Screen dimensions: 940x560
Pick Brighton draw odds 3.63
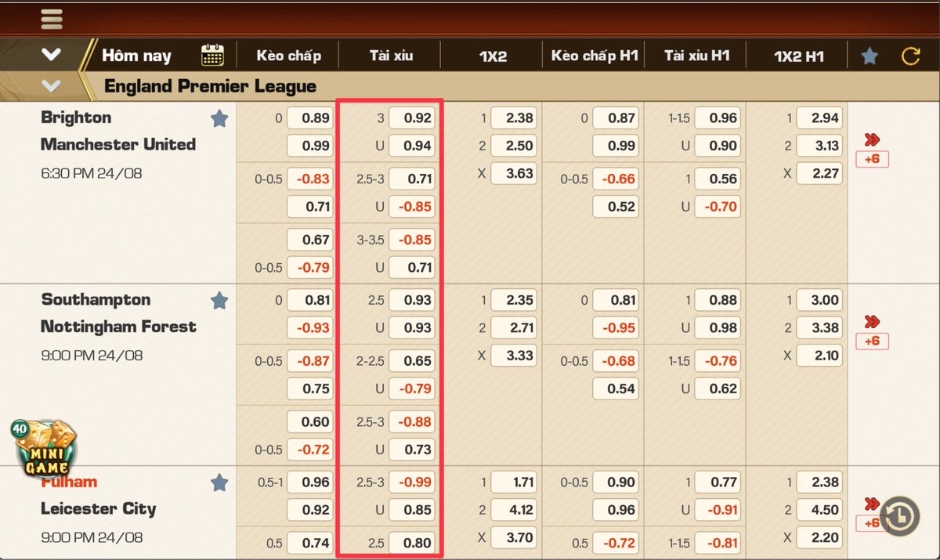pyautogui.click(x=514, y=173)
